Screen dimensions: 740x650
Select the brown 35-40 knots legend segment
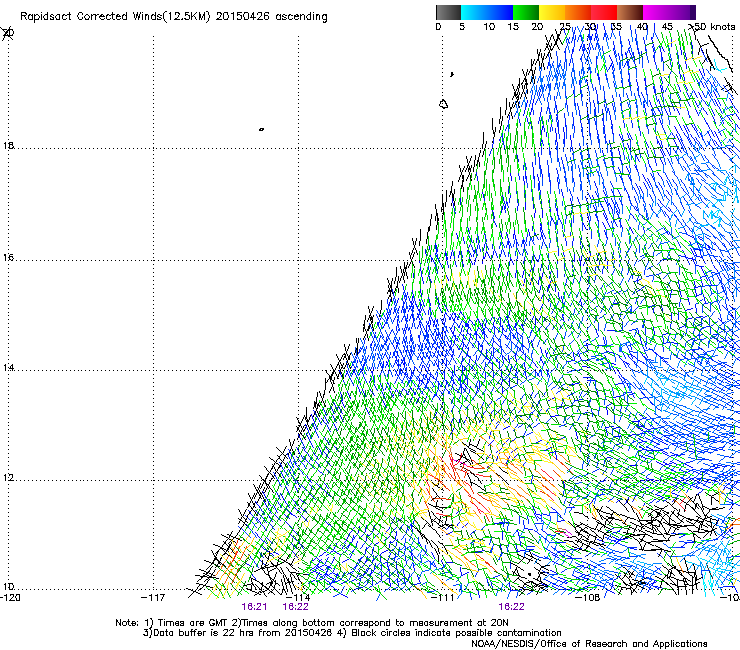coord(630,12)
